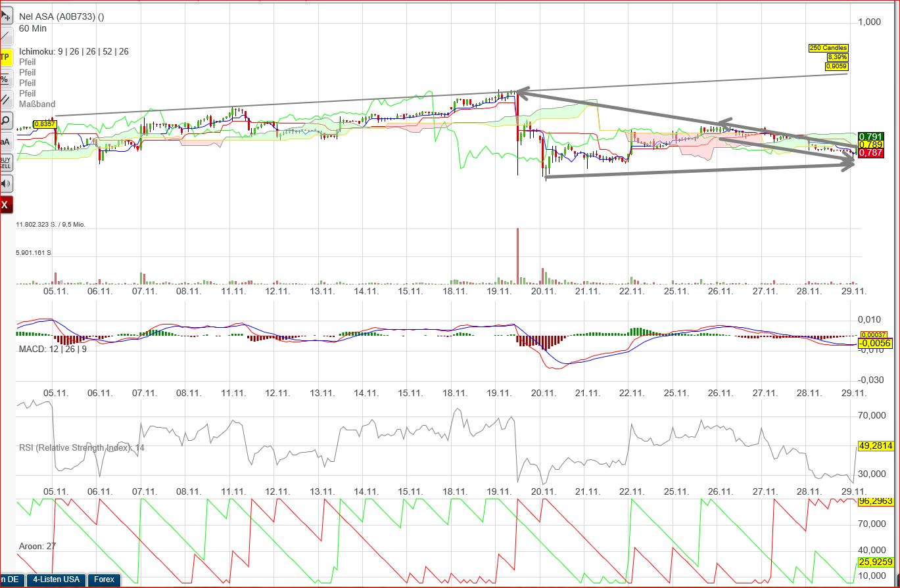Pick the aA text annotation tool

(x=6, y=142)
